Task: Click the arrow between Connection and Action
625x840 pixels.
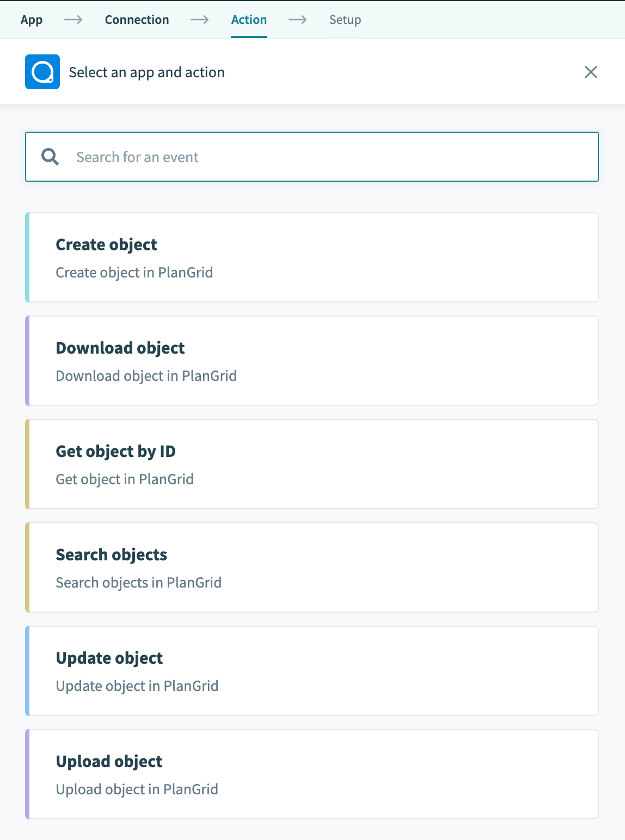Action: (200, 20)
